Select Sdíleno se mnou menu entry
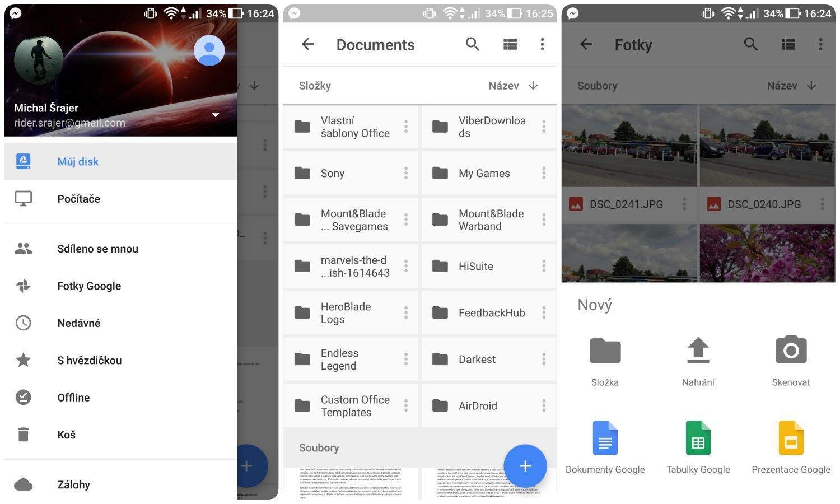Viewport: 840px width, 504px height. click(98, 249)
